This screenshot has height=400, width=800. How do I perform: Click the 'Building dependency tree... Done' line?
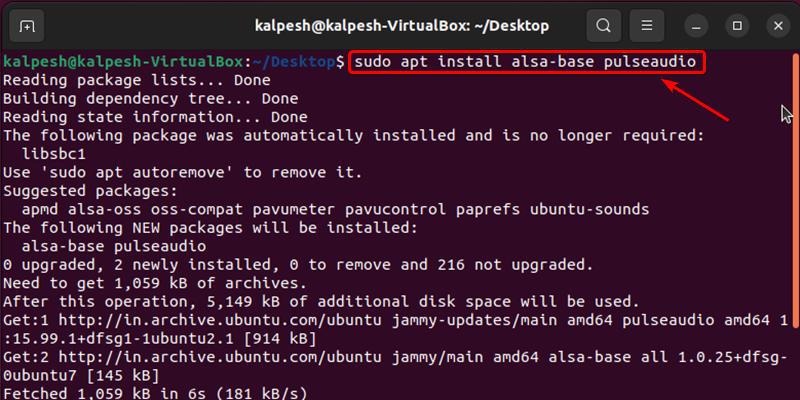pos(150,98)
